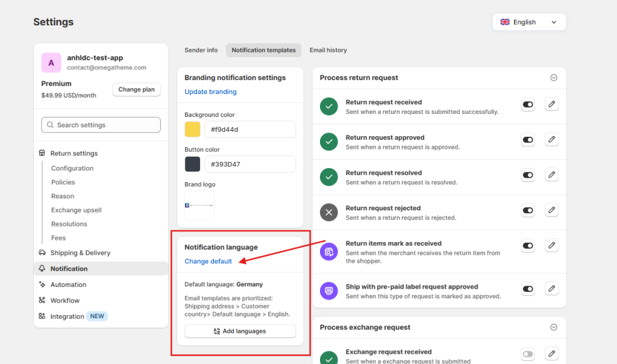The height and width of the screenshot is (364, 617).
Task: Collapse the Process exchange request section
Action: coord(553,327)
